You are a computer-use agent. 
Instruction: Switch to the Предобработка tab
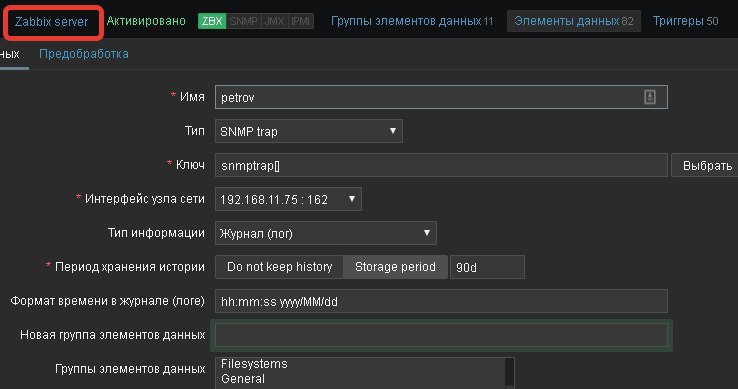coord(84,54)
